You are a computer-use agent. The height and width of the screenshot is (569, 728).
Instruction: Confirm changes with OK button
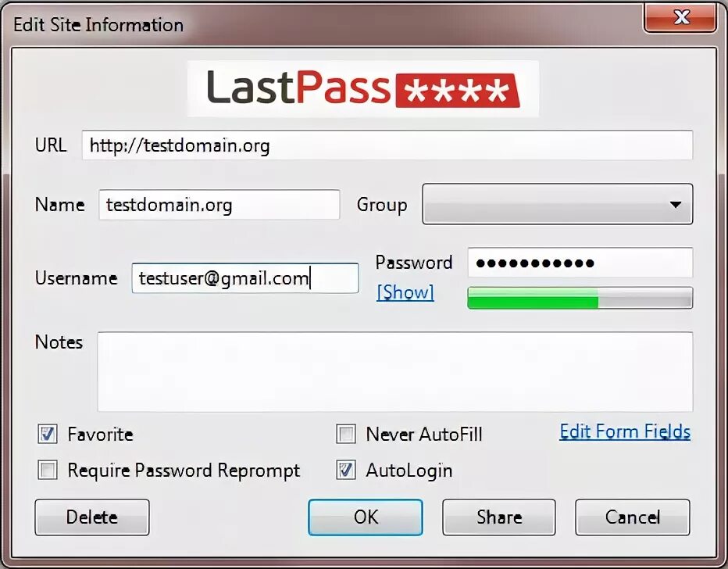click(x=366, y=517)
